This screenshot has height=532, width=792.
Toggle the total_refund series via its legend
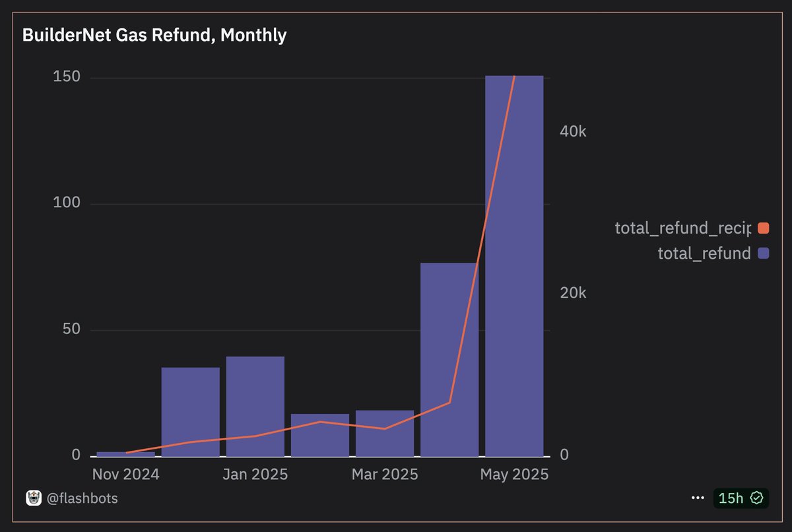(704, 253)
